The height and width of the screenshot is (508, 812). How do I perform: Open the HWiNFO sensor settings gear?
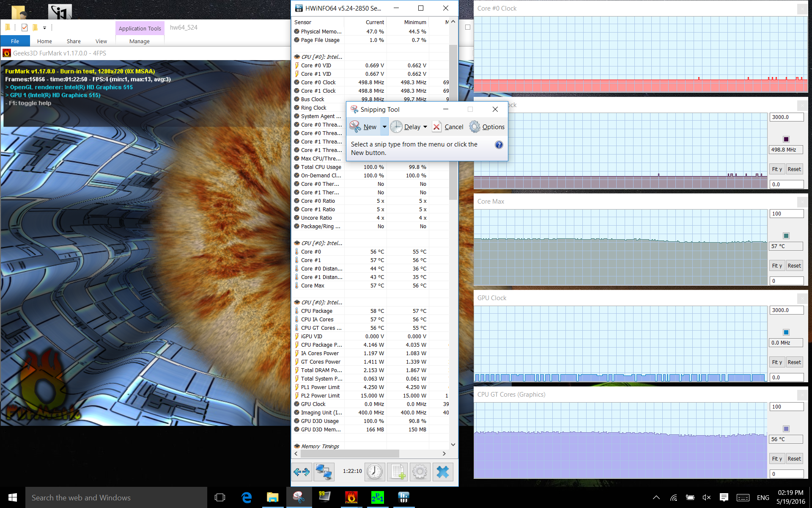tap(420, 472)
